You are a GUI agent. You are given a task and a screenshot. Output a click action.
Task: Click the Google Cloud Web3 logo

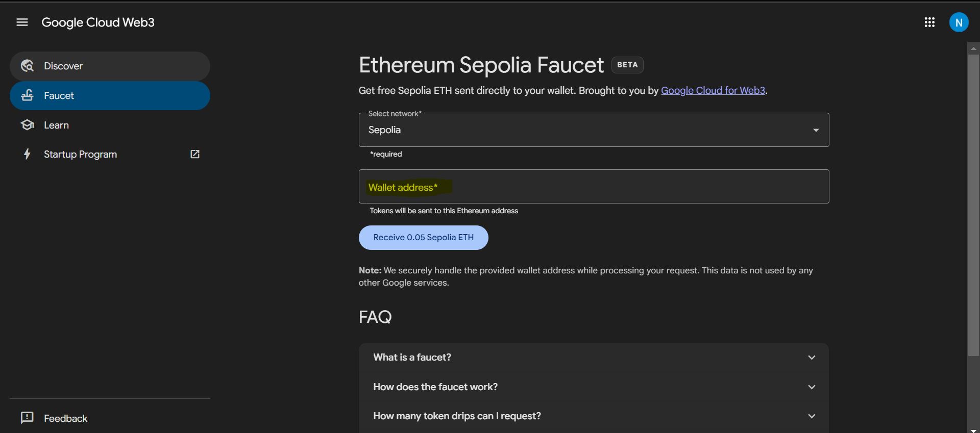(x=98, y=22)
